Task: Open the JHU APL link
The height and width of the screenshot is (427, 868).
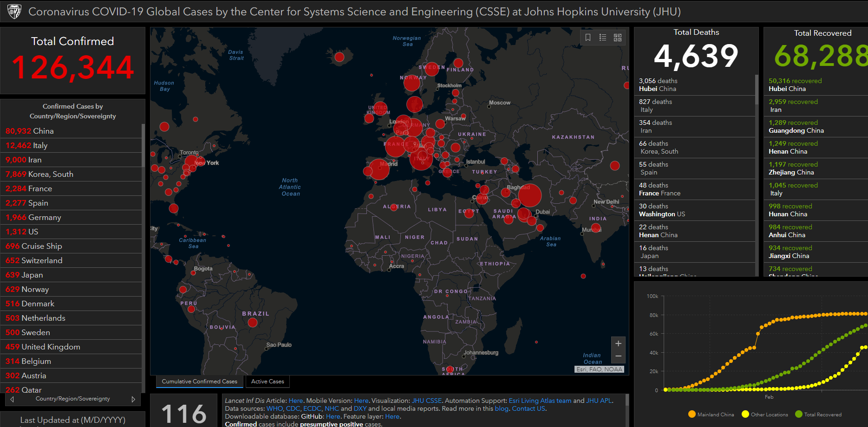Action: point(599,401)
